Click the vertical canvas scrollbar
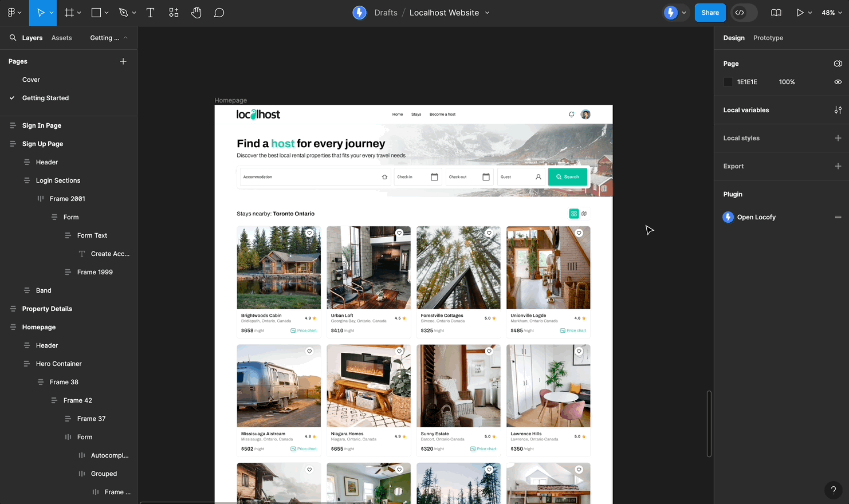The height and width of the screenshot is (504, 849). tap(709, 424)
